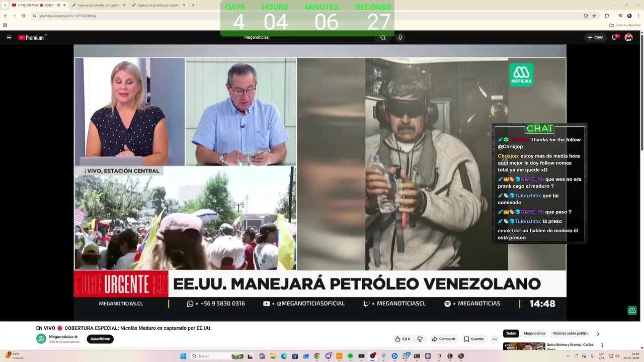Open weather widget showing 25°C
The height and width of the screenshot is (362, 644).
point(15,356)
